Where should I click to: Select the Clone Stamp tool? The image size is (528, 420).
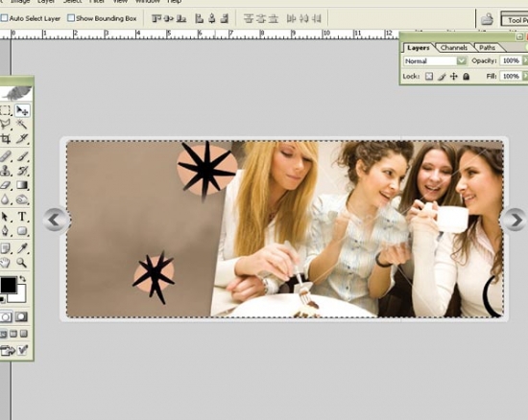point(5,171)
